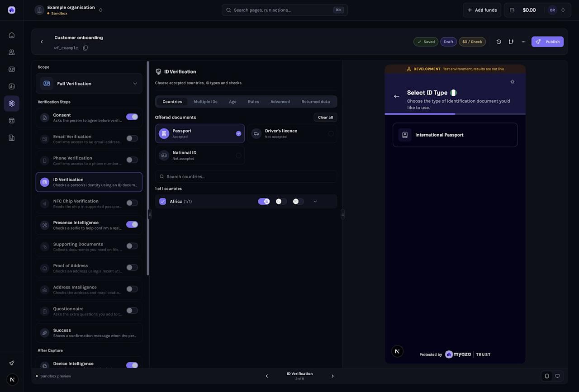Focus the Search pages, run actions bar

285,10
